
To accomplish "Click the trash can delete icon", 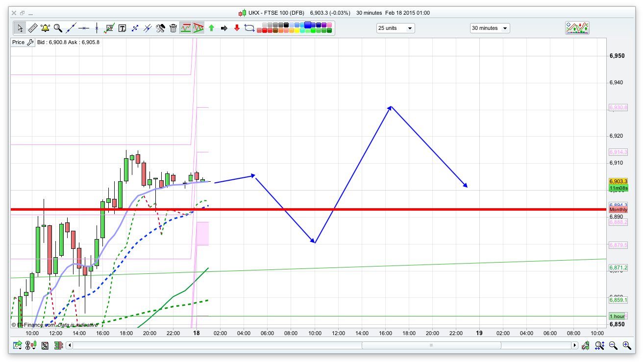I will [x=173, y=28].
